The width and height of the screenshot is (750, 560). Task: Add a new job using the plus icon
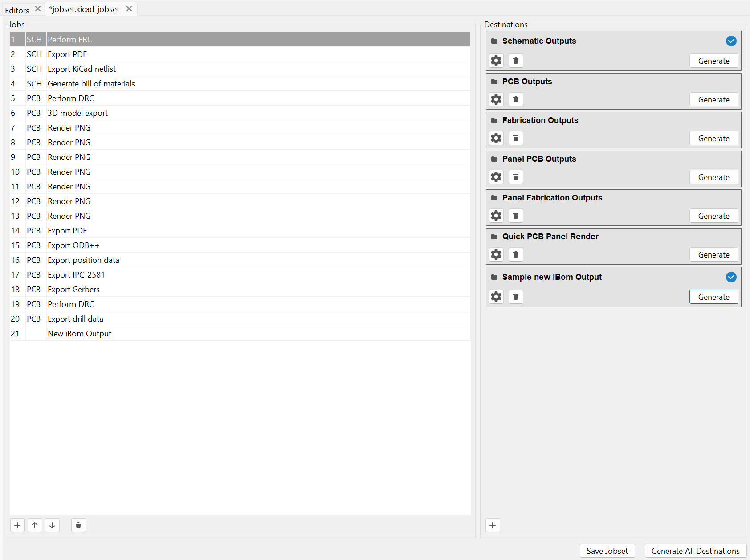pos(17,525)
